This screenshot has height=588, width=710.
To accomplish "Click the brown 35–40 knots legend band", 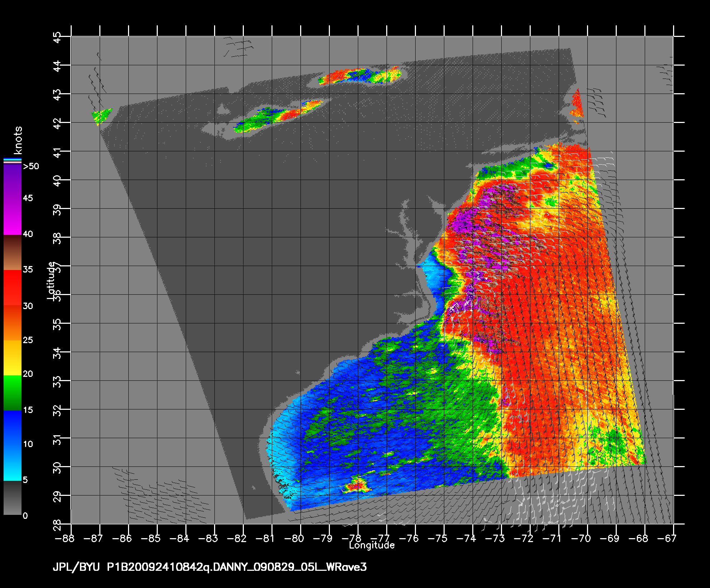I will pyautogui.click(x=13, y=252).
